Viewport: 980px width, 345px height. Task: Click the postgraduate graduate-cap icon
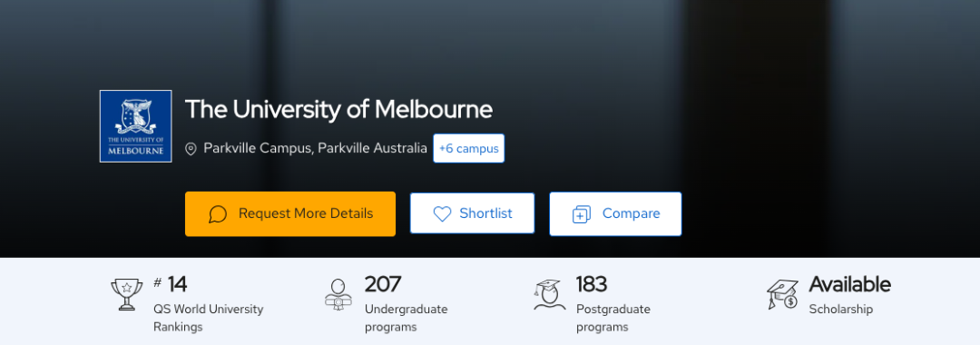click(x=549, y=294)
